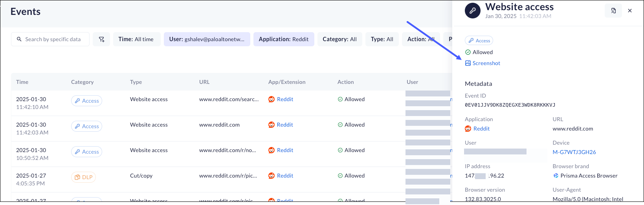Open the Application: Reddit filter dropdown
The height and width of the screenshot is (205, 644).
283,39
